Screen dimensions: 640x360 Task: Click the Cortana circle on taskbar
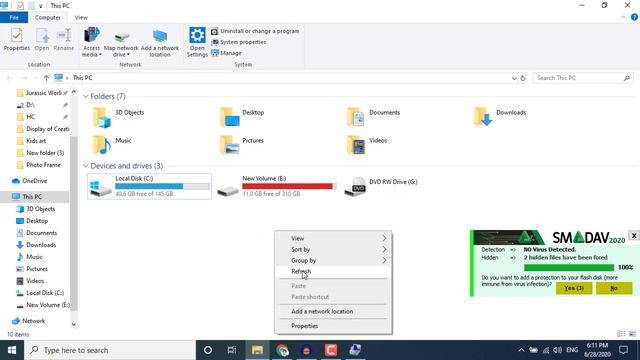[208, 350]
